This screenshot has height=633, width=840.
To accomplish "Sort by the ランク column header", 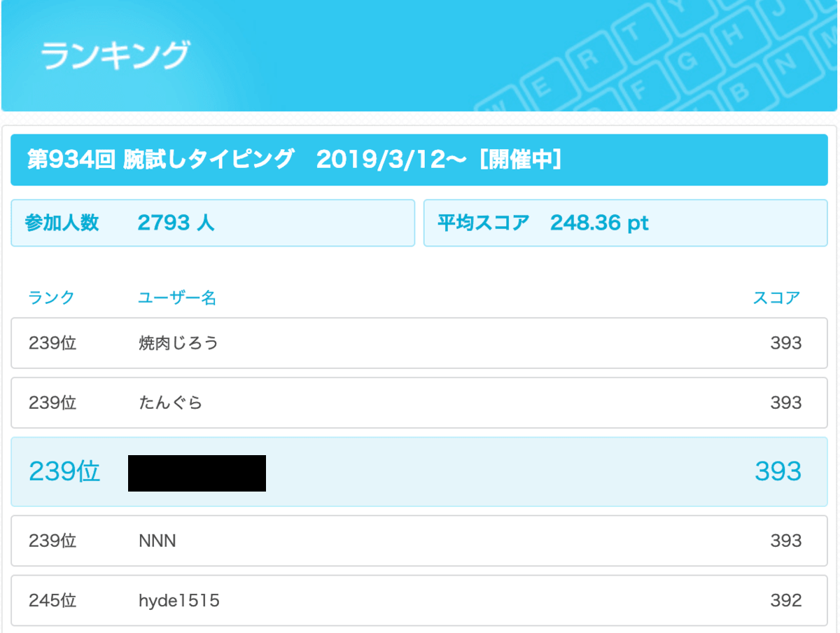I will click(x=51, y=298).
